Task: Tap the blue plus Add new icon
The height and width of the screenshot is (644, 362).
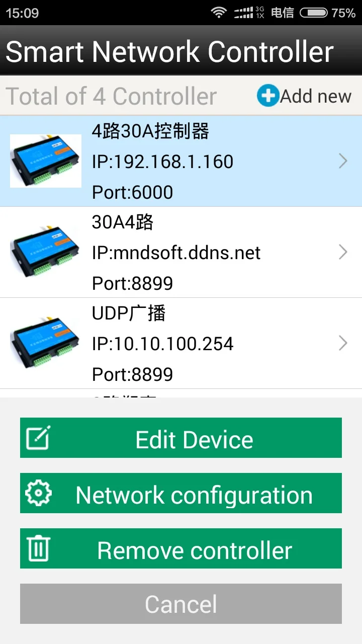Action: point(268,96)
